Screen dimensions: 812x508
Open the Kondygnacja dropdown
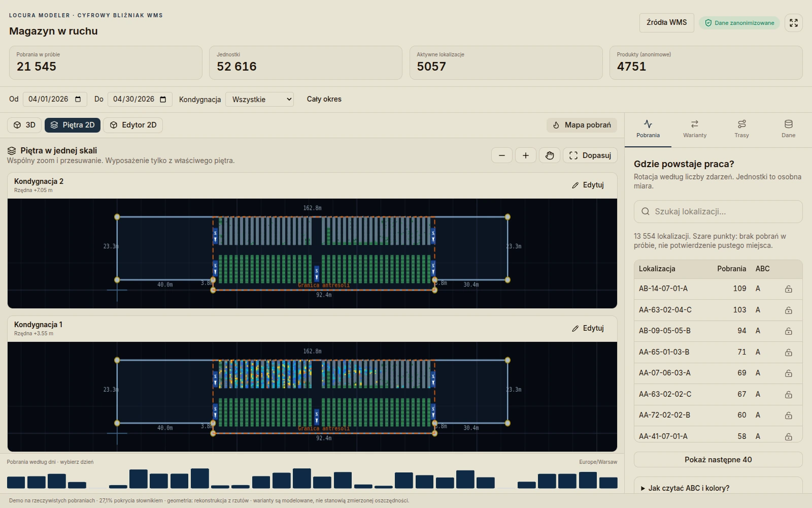click(259, 100)
